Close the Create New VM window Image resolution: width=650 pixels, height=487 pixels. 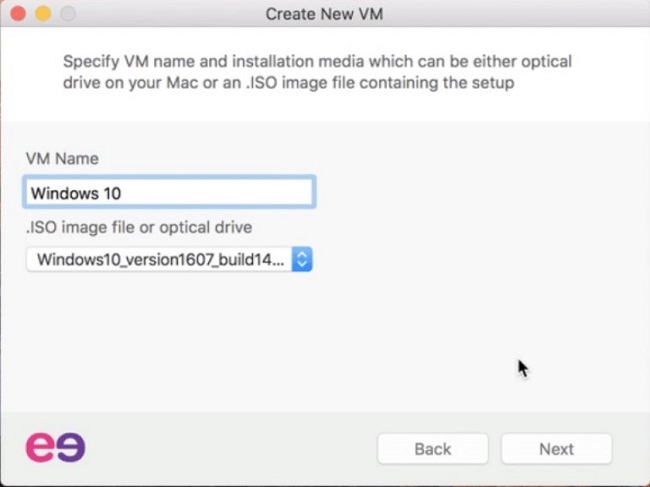pyautogui.click(x=19, y=14)
